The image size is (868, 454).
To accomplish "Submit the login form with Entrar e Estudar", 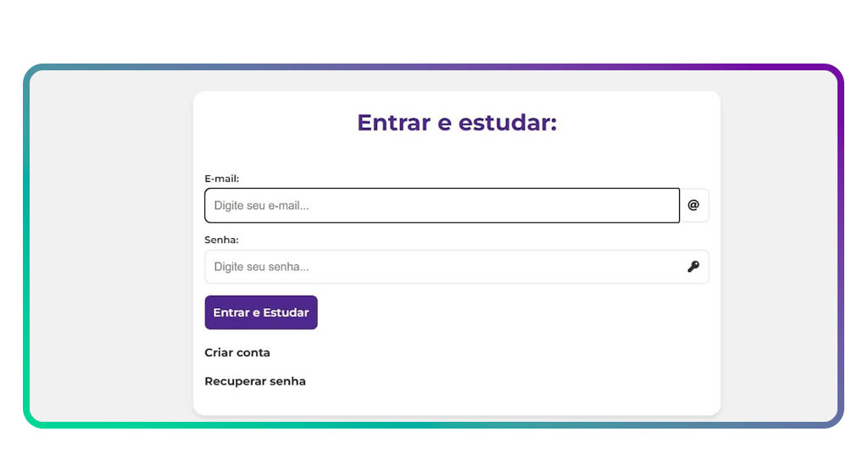I will (261, 313).
